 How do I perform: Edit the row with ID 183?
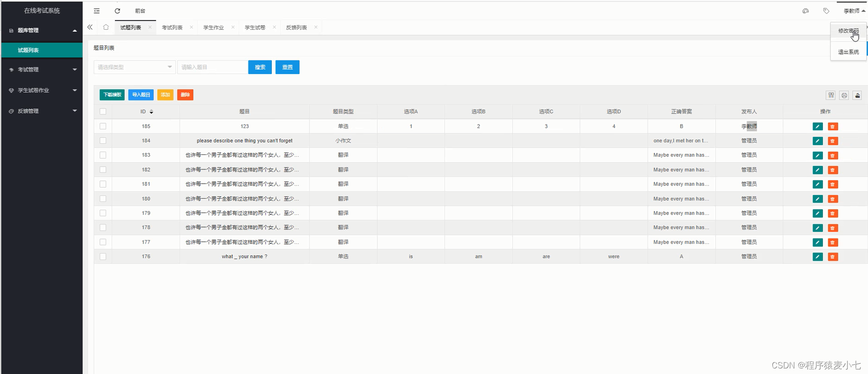click(818, 155)
